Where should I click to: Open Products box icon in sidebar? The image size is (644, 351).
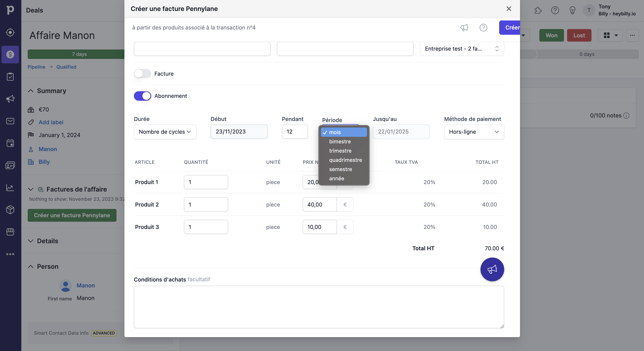click(10, 209)
